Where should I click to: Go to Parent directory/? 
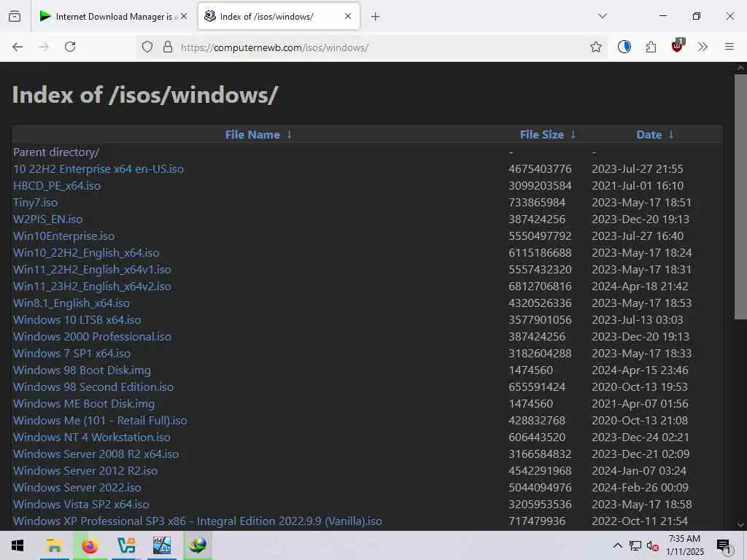pos(56,152)
